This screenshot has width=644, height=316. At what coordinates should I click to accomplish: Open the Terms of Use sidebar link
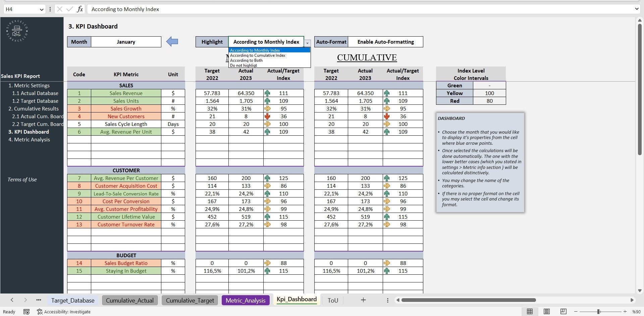pos(22,179)
